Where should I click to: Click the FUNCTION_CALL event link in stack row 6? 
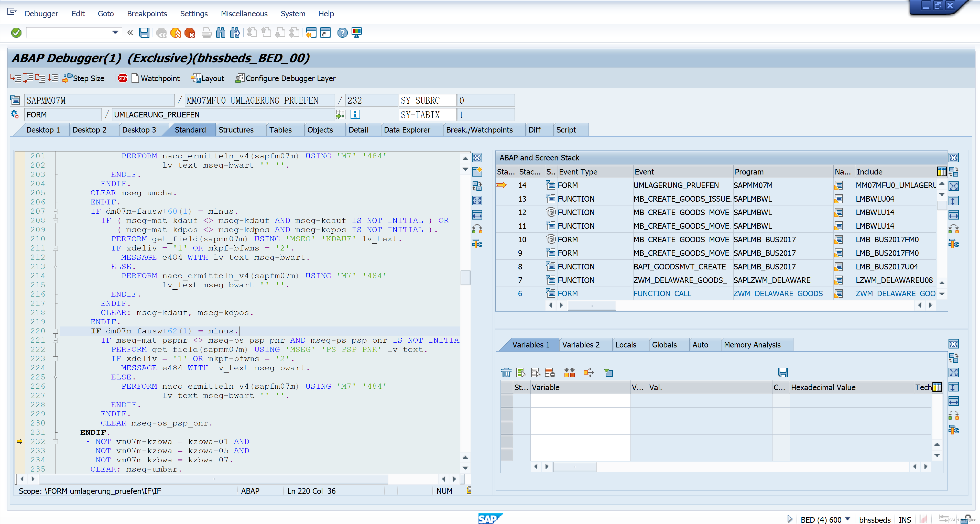pyautogui.click(x=662, y=293)
